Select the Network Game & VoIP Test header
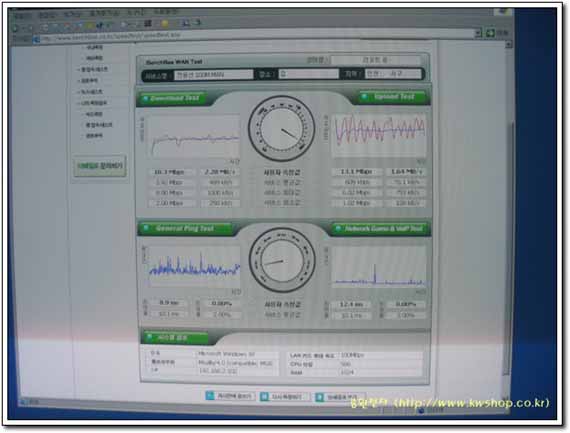The width and height of the screenshot is (570, 433). (x=381, y=229)
